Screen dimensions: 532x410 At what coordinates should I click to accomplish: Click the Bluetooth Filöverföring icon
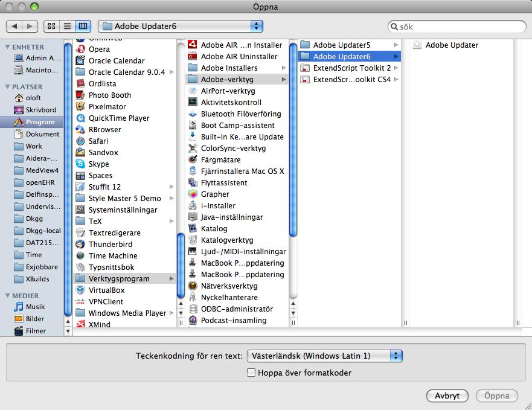tap(193, 114)
